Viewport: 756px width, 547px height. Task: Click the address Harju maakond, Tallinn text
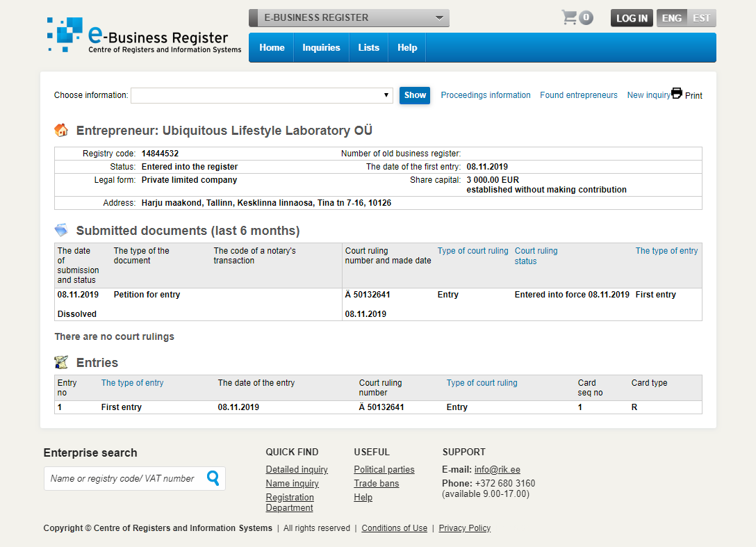click(266, 202)
